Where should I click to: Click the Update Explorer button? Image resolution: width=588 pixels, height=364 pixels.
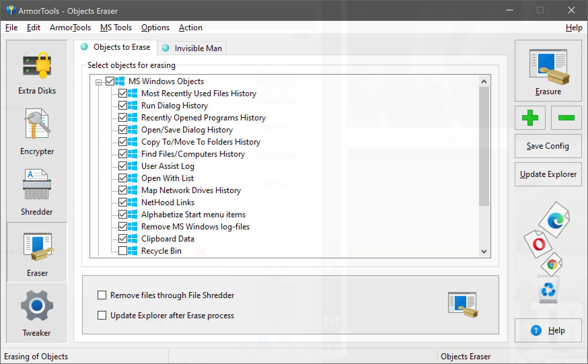[x=548, y=174]
